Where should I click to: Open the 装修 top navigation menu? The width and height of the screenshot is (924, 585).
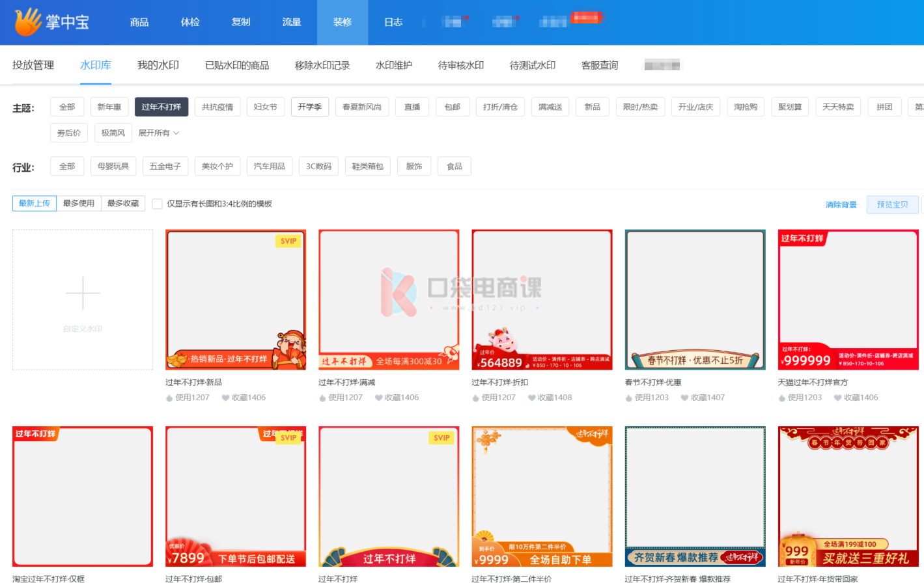(x=343, y=22)
